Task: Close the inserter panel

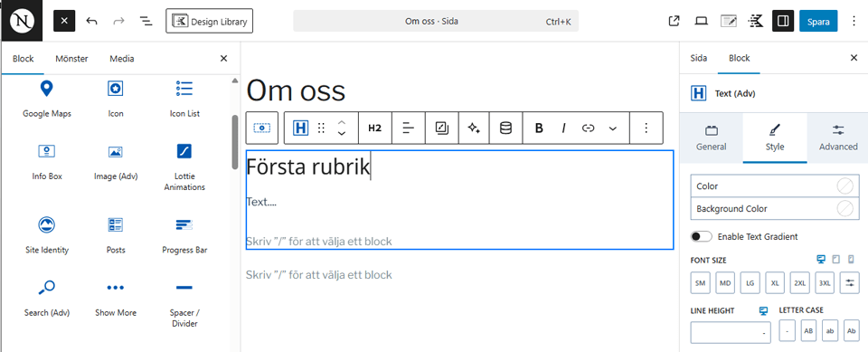Action: coord(223,58)
